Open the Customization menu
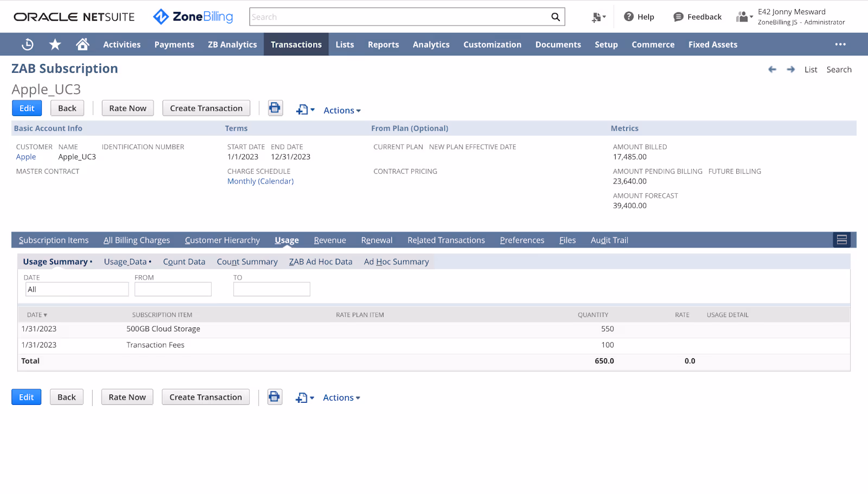The image size is (868, 494). click(493, 45)
